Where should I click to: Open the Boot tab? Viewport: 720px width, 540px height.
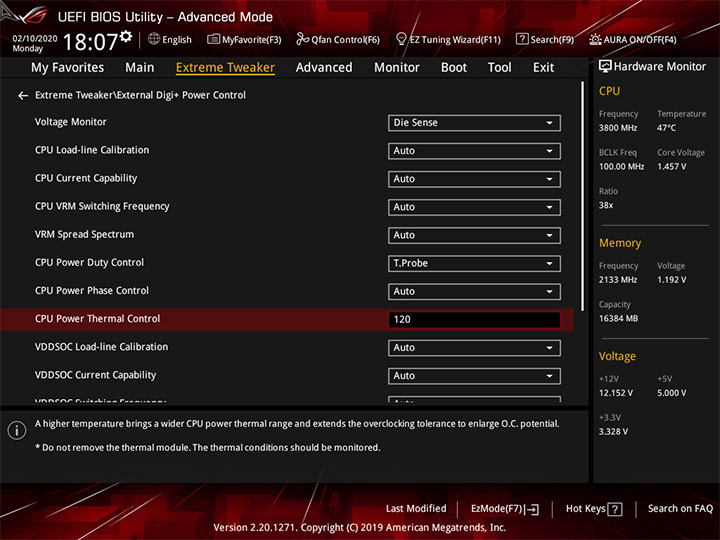(454, 68)
